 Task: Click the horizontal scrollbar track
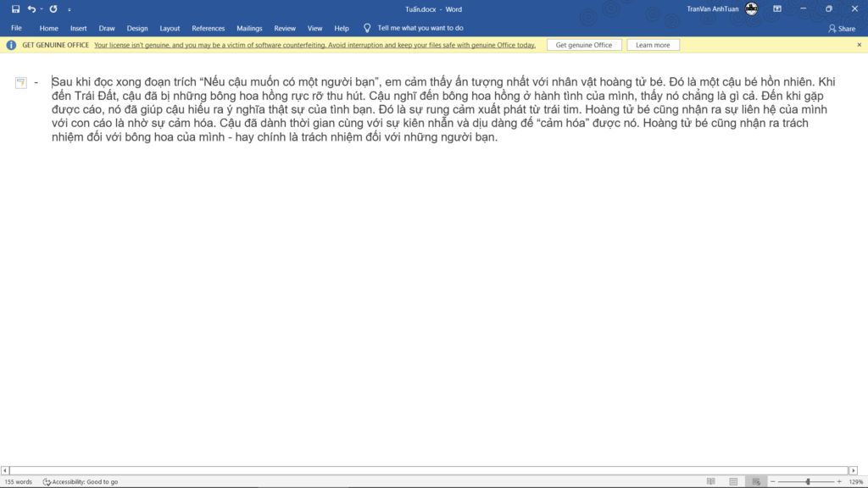[429, 470]
